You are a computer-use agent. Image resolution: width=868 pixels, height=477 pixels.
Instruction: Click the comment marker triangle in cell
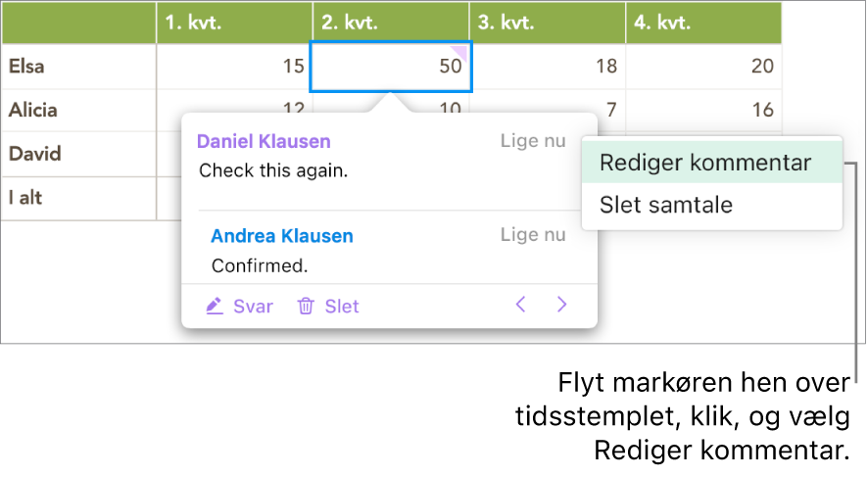(x=462, y=50)
